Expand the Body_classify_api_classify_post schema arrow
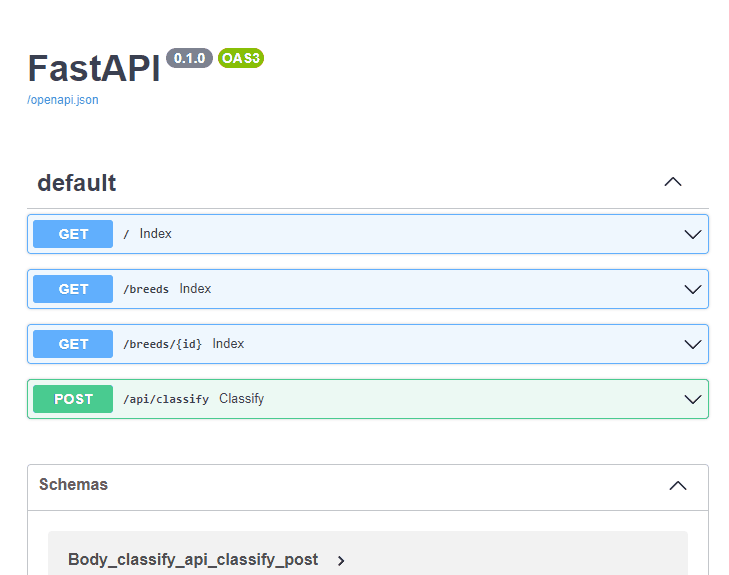This screenshot has width=729, height=575. [x=341, y=561]
